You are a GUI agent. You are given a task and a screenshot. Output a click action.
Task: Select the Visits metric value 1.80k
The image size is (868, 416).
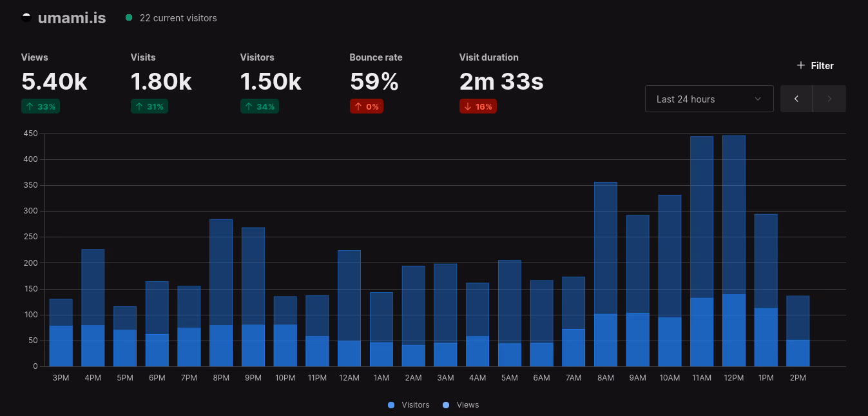161,82
